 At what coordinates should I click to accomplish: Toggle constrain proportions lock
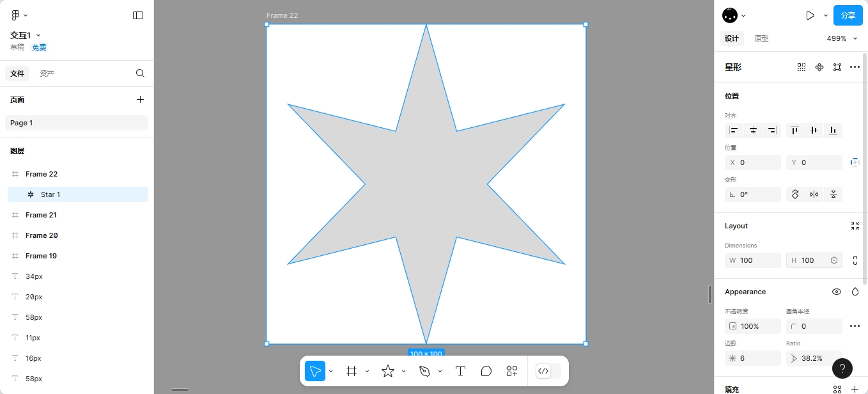tap(855, 260)
